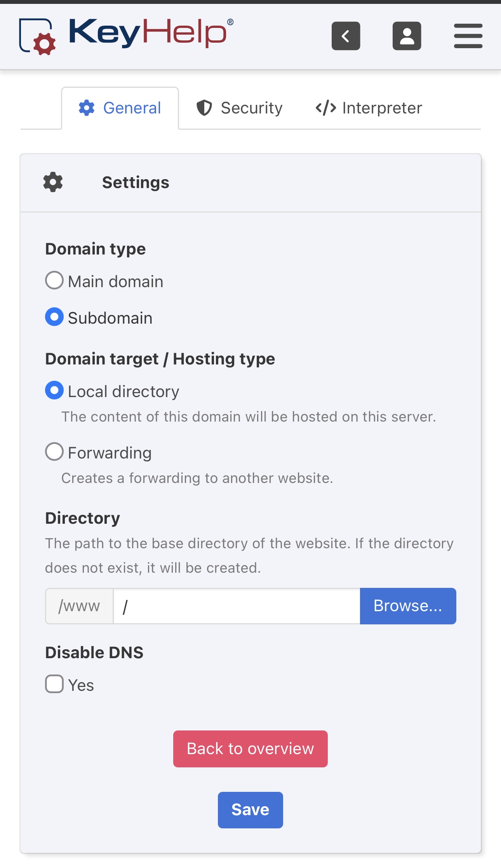The height and width of the screenshot is (868, 501).
Task: Select the Subdomain radio button
Action: click(x=54, y=317)
